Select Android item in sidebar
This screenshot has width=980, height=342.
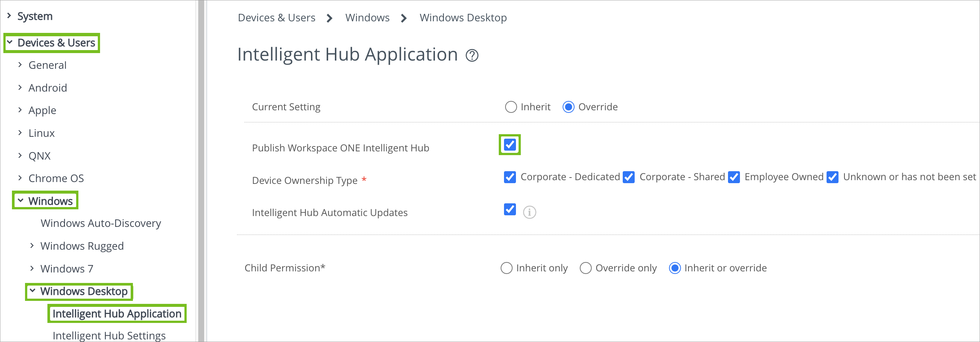(48, 88)
